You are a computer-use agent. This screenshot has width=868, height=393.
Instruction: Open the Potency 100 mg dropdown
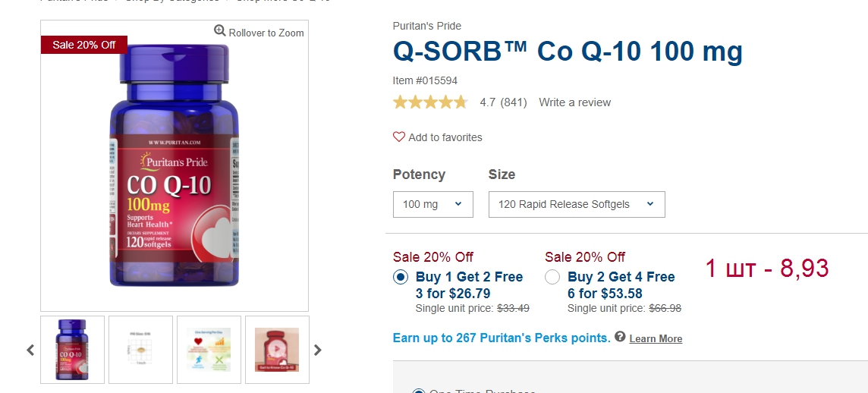[x=432, y=204]
